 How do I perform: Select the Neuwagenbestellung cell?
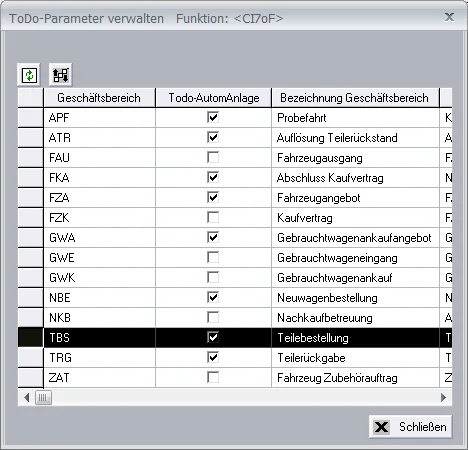pos(355,297)
